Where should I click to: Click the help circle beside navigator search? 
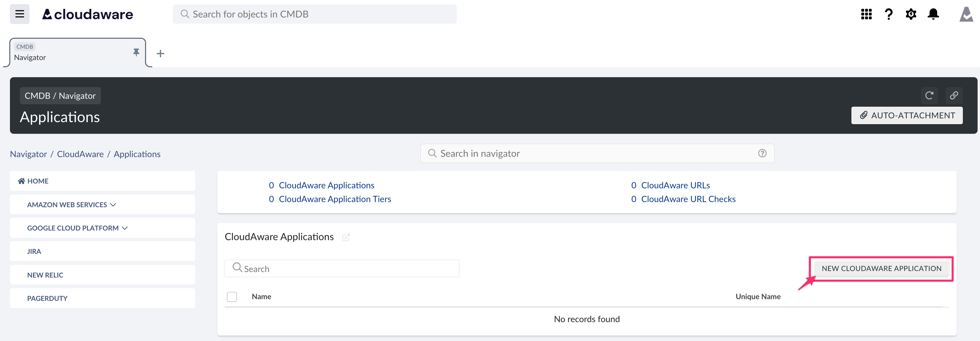click(x=762, y=153)
